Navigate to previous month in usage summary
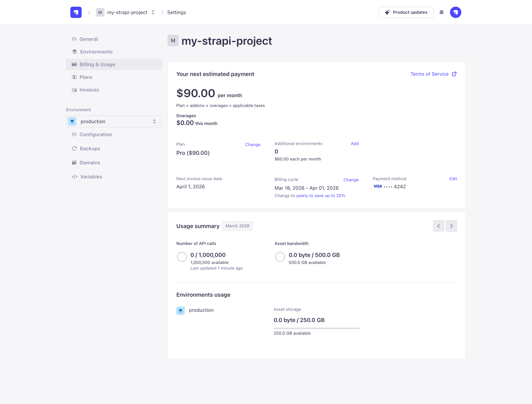The image size is (532, 404). [438, 226]
